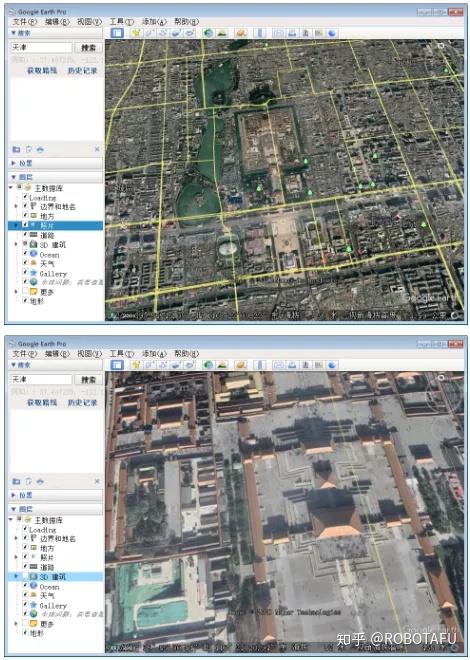Uncheck Ocean layer in upper window
The width and height of the screenshot is (470, 660).
click(x=25, y=254)
